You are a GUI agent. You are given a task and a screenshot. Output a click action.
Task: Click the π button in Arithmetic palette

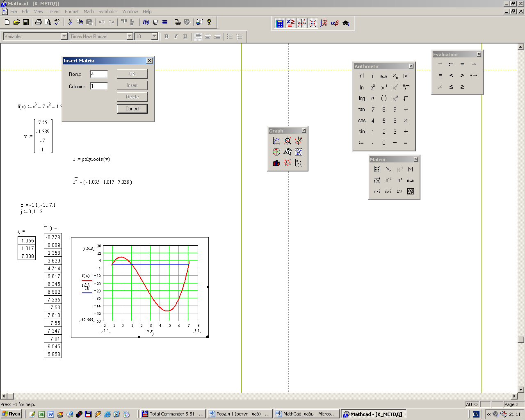click(373, 98)
